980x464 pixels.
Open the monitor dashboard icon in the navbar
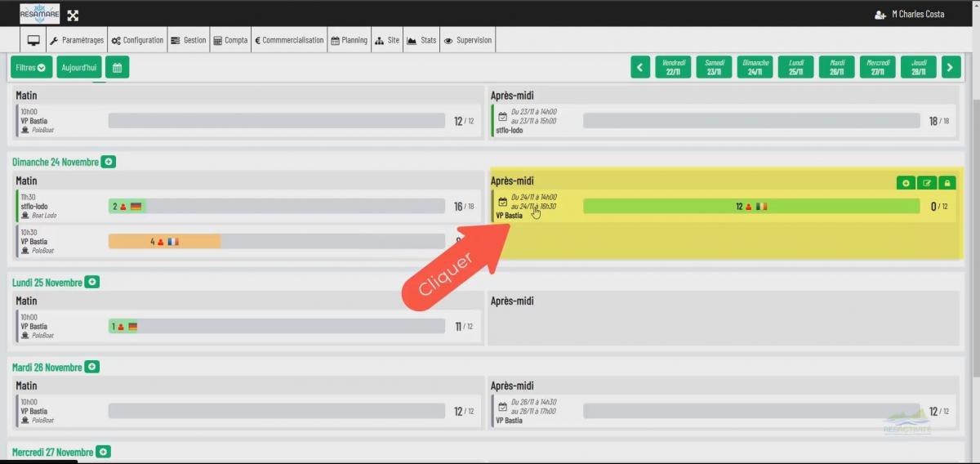click(x=33, y=40)
